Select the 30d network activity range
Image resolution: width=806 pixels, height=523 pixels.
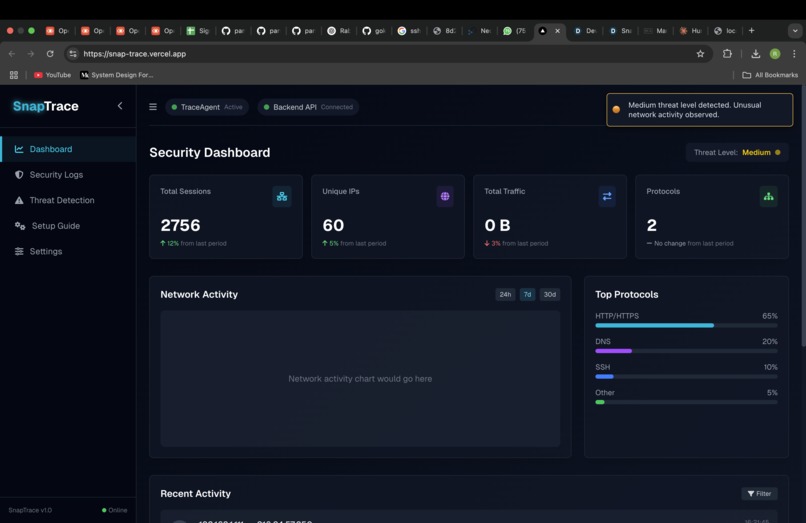tap(549, 295)
